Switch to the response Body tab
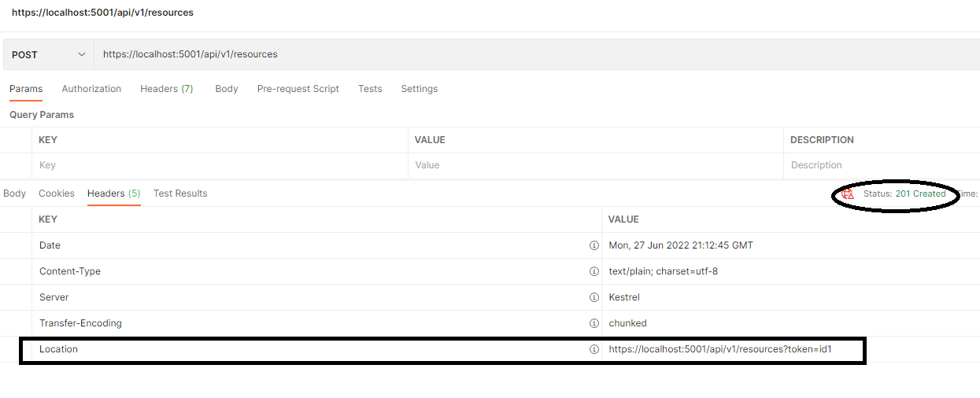The height and width of the screenshot is (398, 980). click(14, 193)
